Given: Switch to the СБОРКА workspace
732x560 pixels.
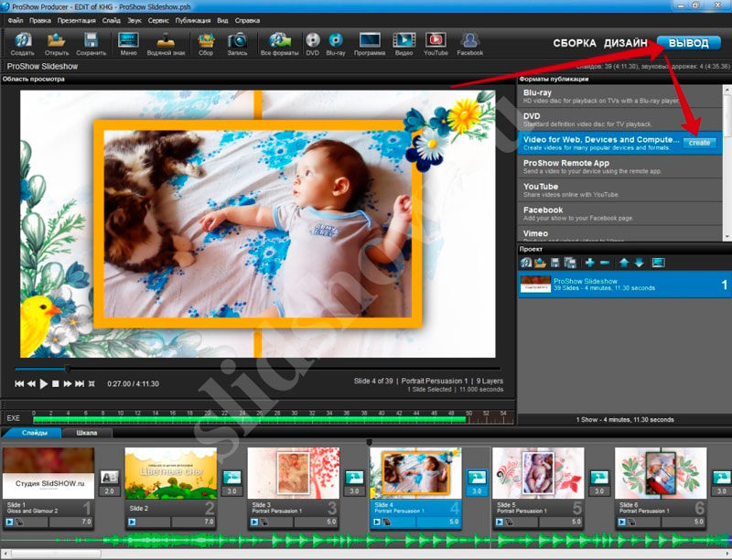Looking at the screenshot, I should pyautogui.click(x=575, y=43).
